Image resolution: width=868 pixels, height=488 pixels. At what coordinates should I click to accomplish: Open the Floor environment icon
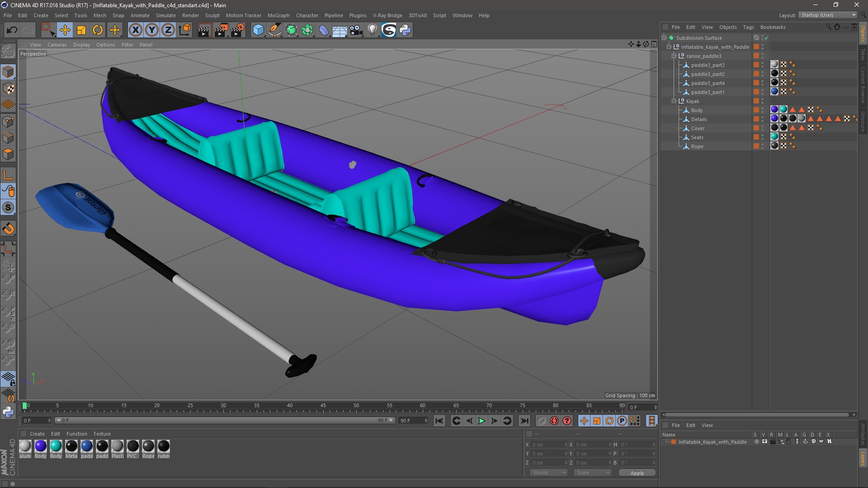(x=340, y=30)
